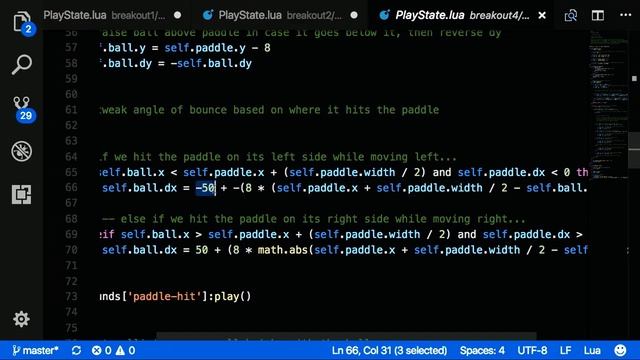
Task: Change language mode via Lua
Action: (x=592, y=351)
